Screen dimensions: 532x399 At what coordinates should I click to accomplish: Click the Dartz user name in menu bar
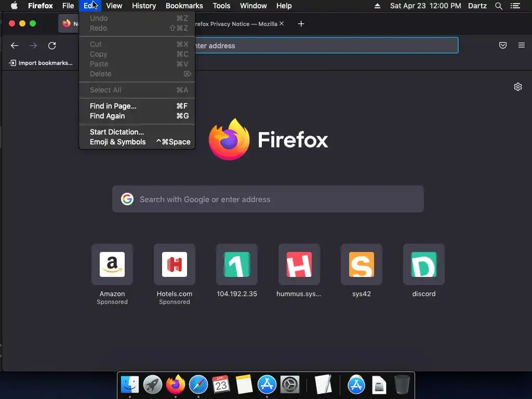pyautogui.click(x=477, y=6)
